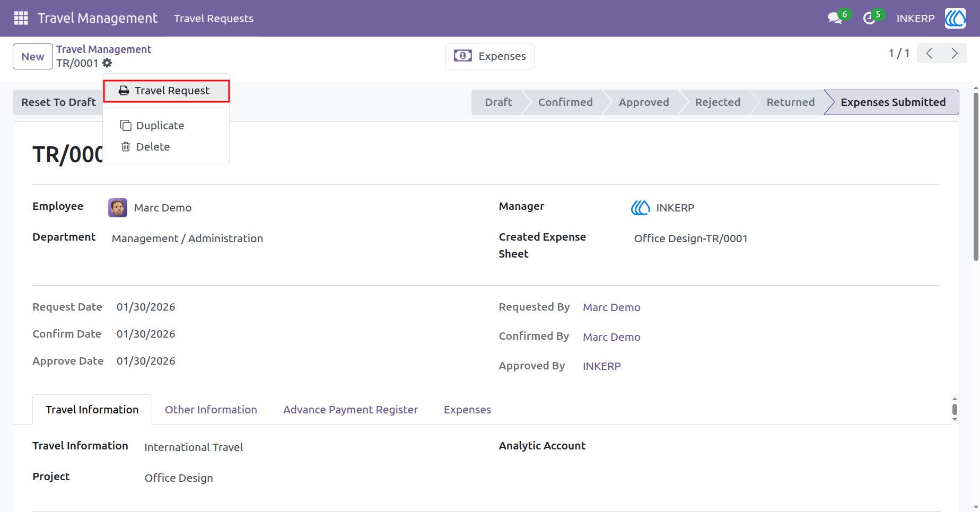
Task: Switch to the Other Information tab
Action: [211, 409]
